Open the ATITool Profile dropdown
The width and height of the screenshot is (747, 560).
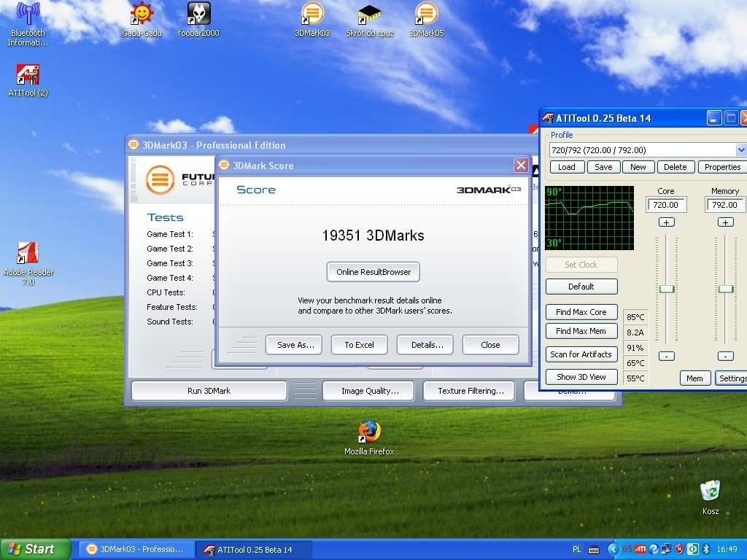(741, 150)
